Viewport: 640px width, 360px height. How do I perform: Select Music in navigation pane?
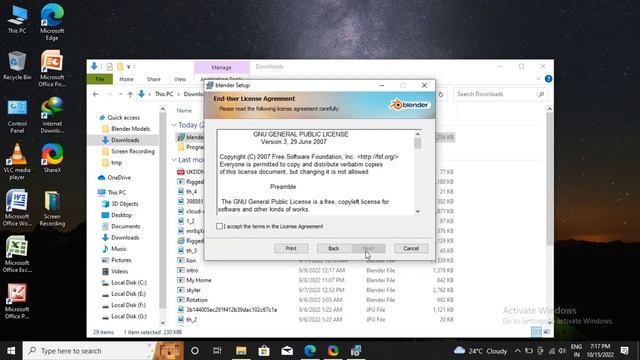(x=118, y=249)
